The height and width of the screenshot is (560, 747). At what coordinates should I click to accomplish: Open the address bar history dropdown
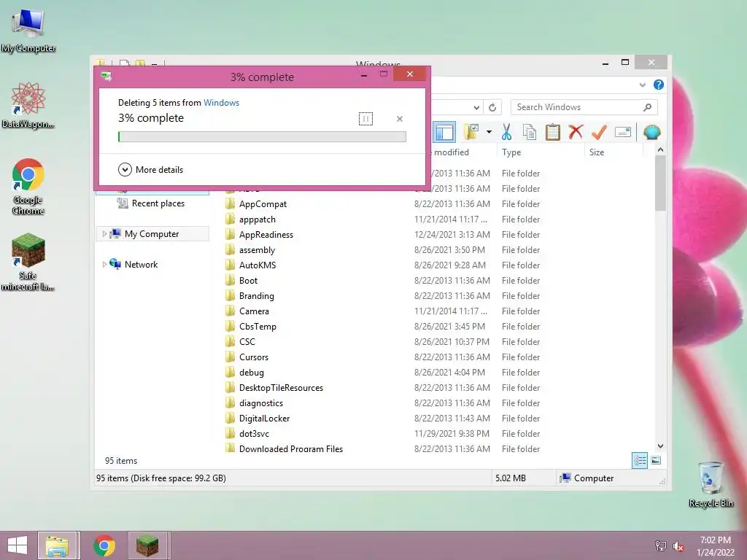(x=476, y=107)
